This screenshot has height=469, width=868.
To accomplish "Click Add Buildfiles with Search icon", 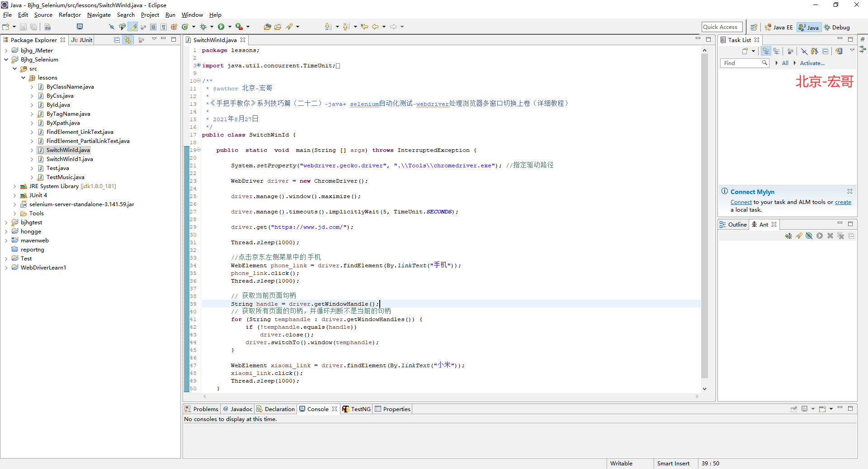I will pos(799,236).
